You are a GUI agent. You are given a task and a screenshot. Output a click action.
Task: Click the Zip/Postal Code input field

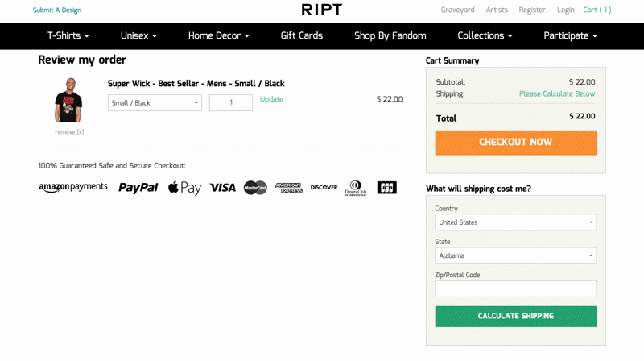pos(516,288)
